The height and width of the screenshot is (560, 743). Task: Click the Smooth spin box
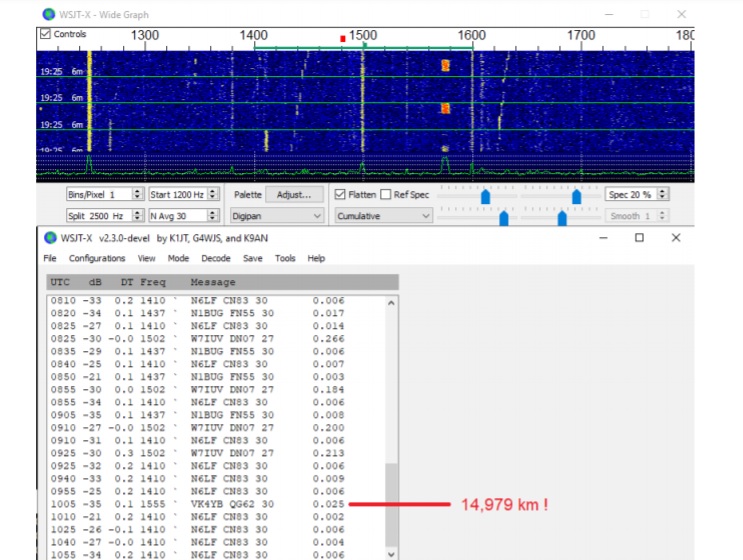tap(636, 216)
